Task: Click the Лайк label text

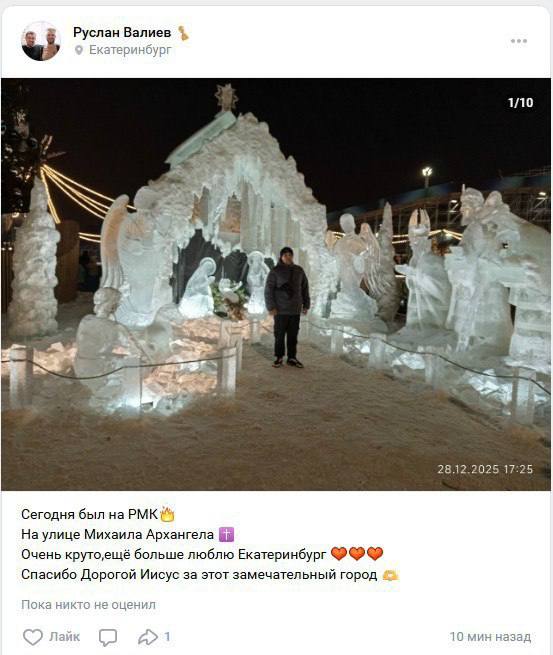Action: (64, 637)
